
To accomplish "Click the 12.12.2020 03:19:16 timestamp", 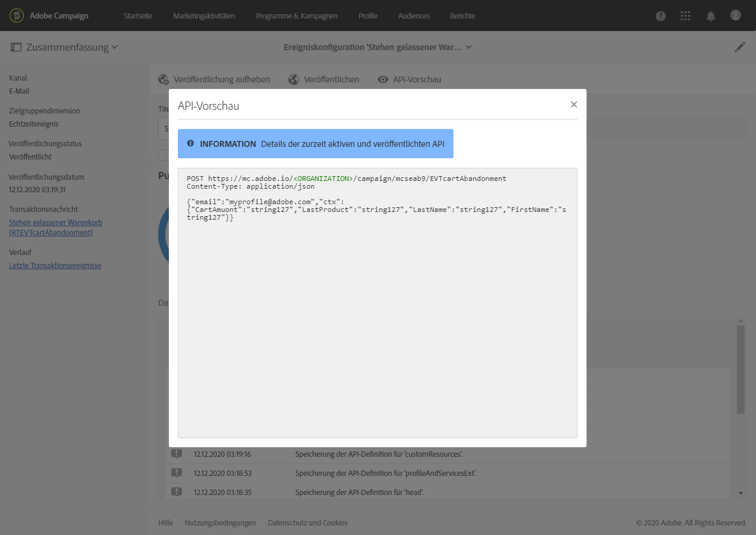I will 222,454.
